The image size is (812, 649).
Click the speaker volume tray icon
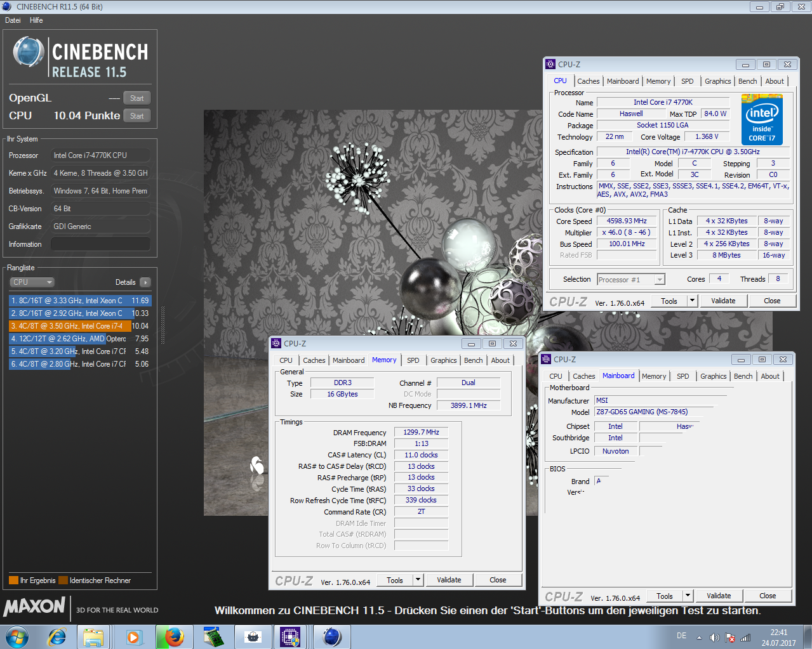(714, 638)
